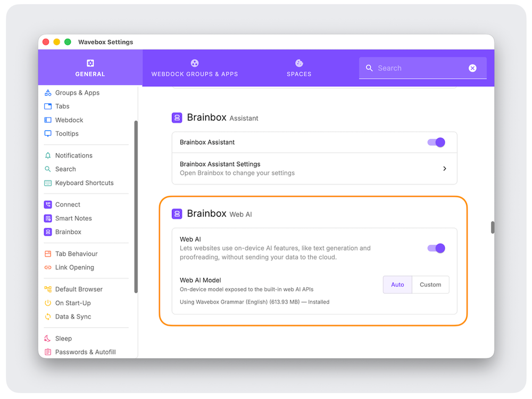532x399 pixels.
Task: Open the Brainbox Assistant Settings row
Action: [314, 169]
